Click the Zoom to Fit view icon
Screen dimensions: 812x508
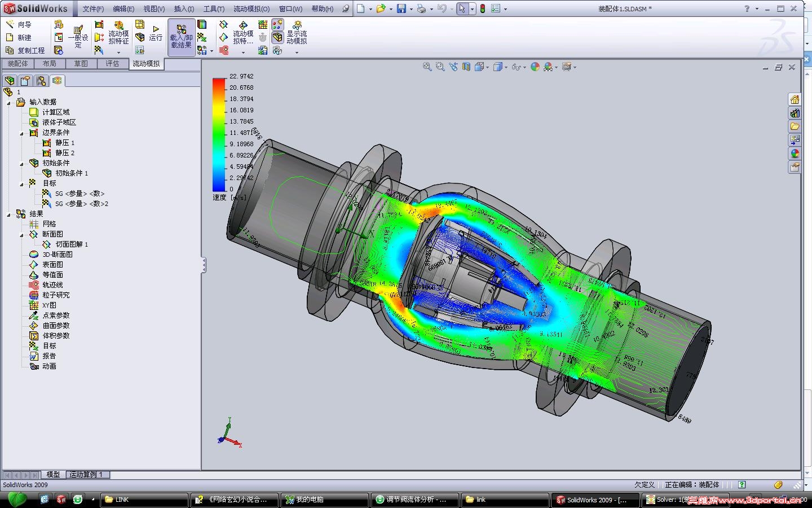click(427, 67)
